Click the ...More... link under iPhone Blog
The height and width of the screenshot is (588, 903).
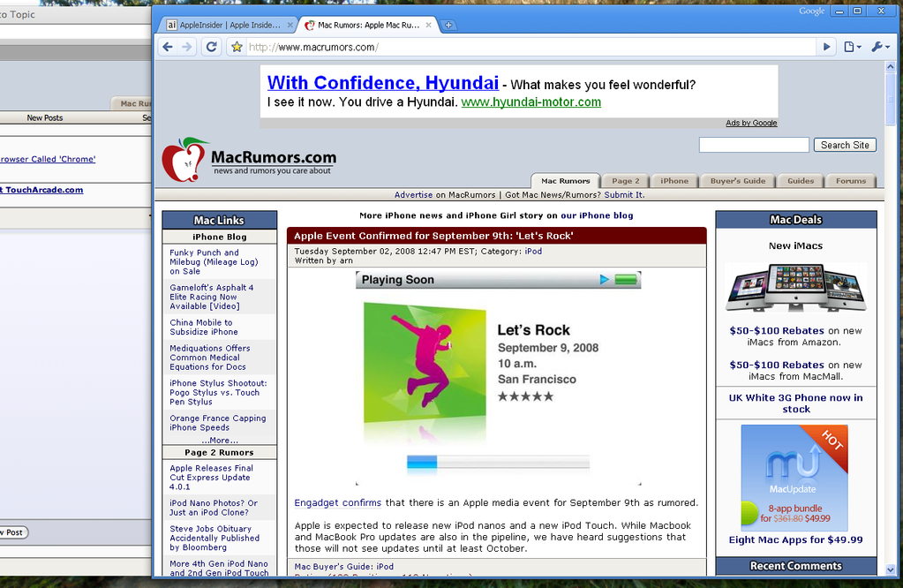[x=220, y=440]
